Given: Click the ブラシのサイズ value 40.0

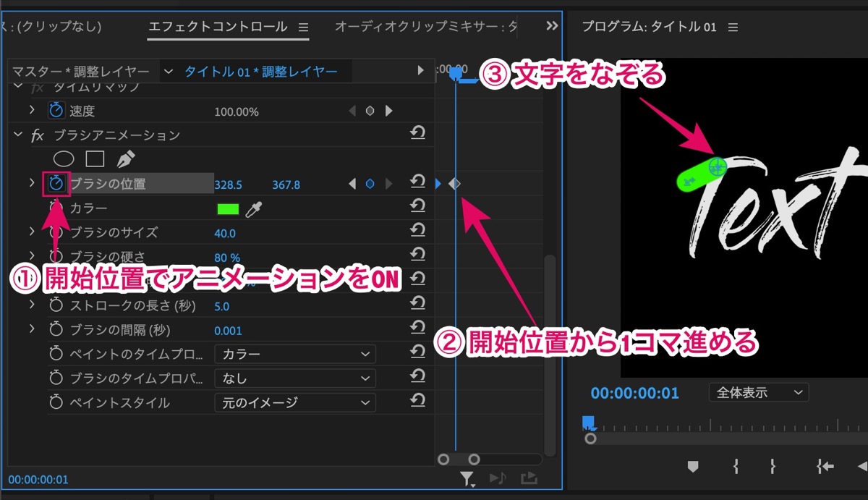Looking at the screenshot, I should coord(226,233).
